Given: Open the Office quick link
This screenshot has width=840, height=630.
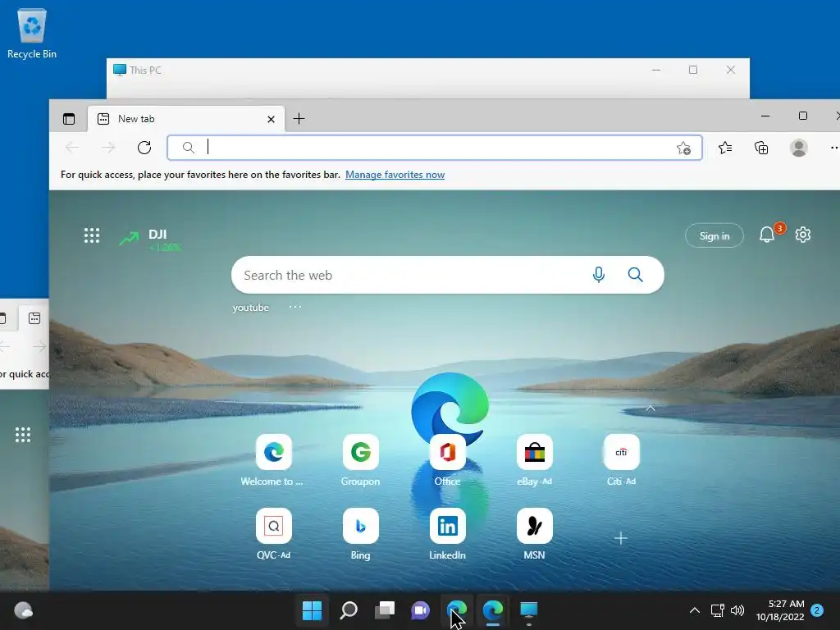Looking at the screenshot, I should (x=447, y=461).
